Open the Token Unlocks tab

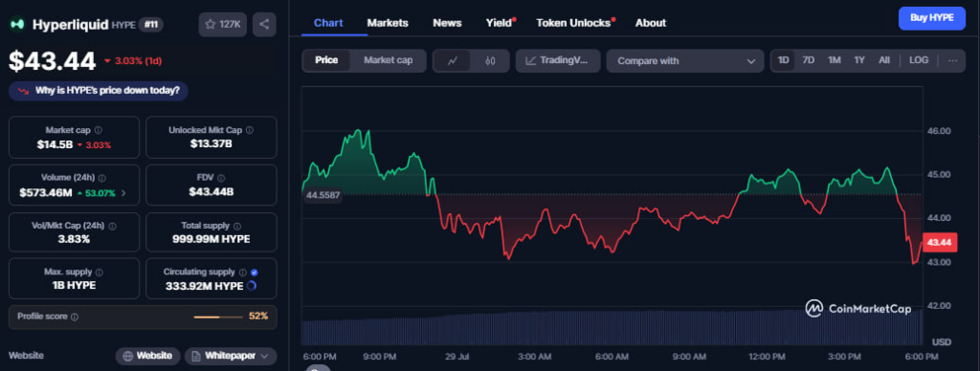pyautogui.click(x=575, y=23)
